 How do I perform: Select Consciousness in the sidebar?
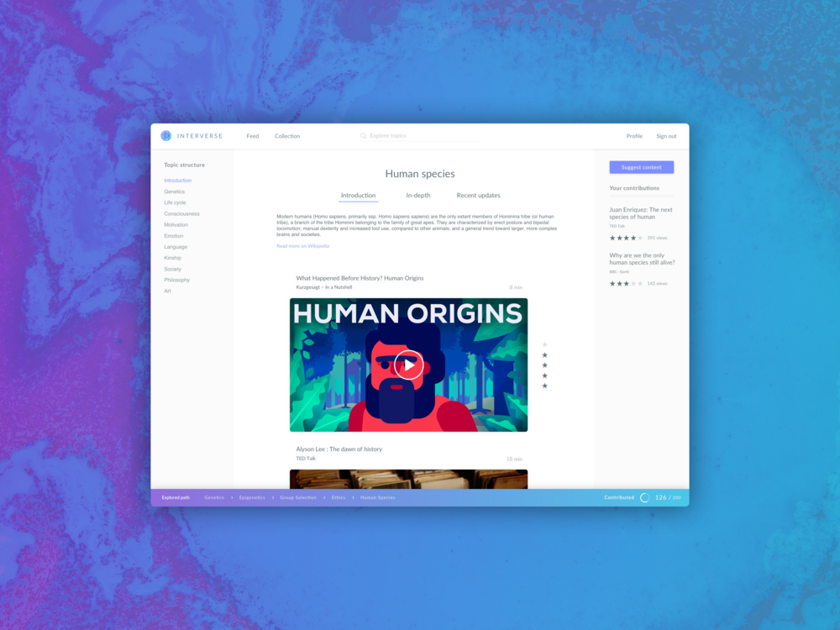coord(181,213)
